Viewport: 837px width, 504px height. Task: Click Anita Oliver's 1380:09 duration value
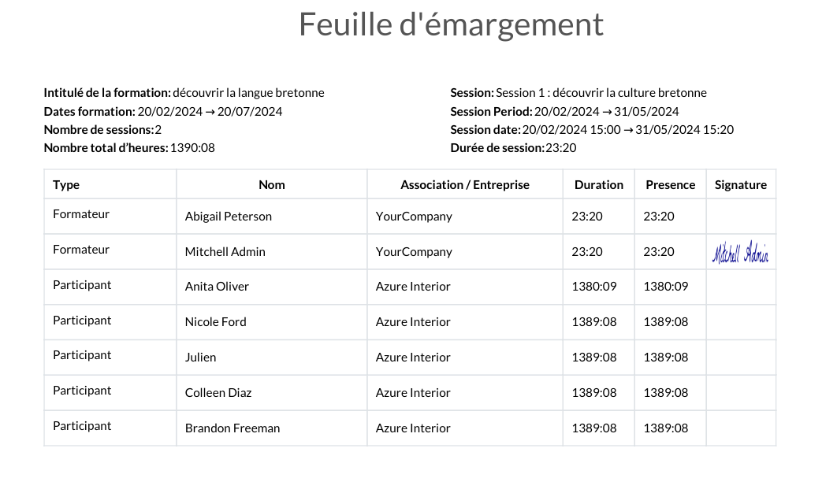click(x=594, y=287)
